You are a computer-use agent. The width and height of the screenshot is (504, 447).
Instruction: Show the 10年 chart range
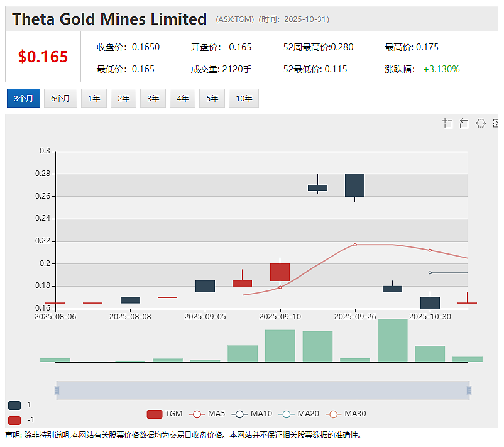(x=244, y=98)
